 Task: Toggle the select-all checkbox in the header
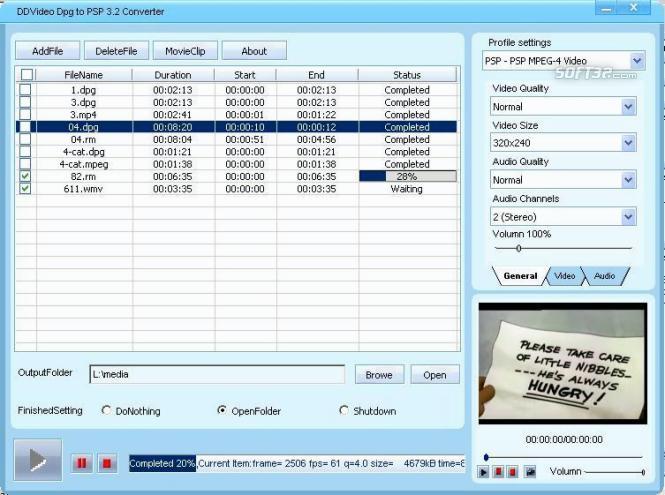[x=27, y=75]
